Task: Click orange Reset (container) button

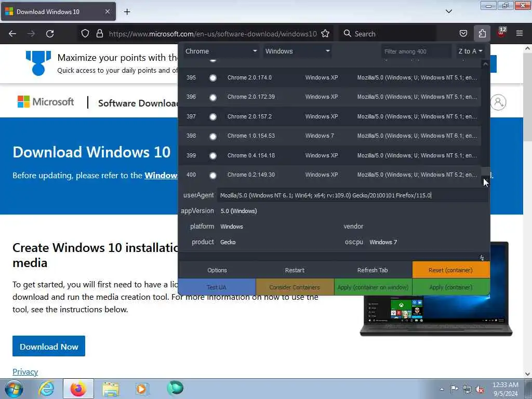Action: pyautogui.click(x=451, y=270)
